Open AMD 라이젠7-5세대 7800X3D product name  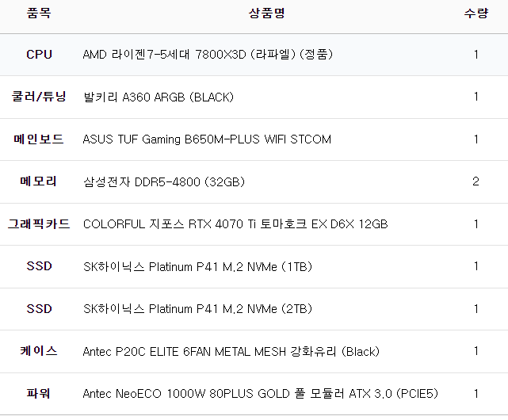click(208, 55)
